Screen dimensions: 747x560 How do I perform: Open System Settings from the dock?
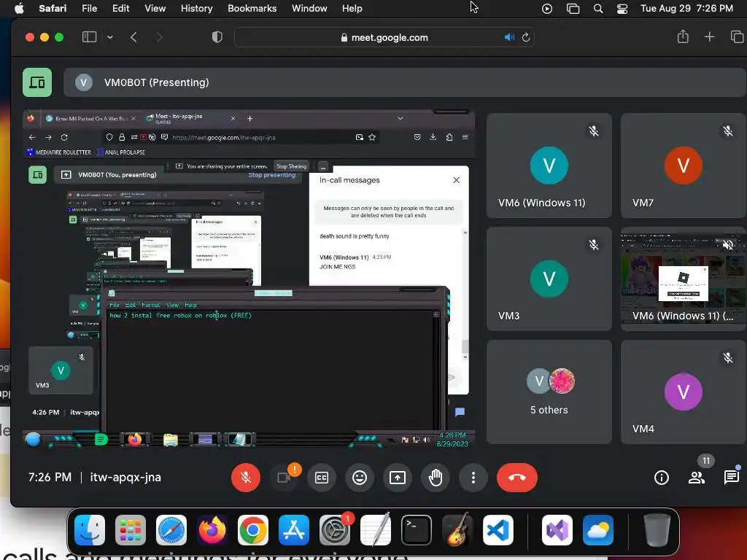(334, 530)
